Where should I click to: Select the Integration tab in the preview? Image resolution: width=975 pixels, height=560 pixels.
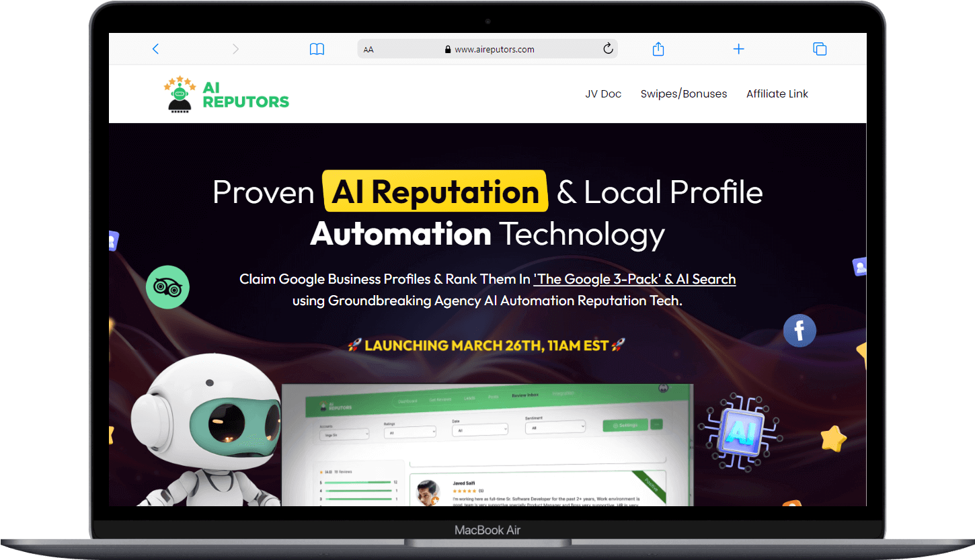[x=563, y=393]
